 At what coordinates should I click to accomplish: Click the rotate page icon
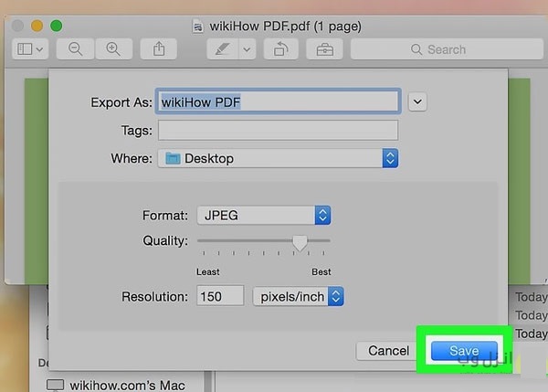click(278, 49)
